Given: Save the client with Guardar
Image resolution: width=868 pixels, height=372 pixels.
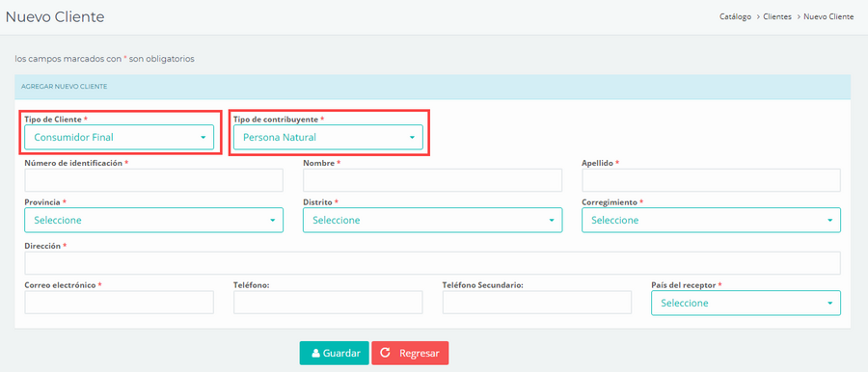Looking at the screenshot, I should (x=335, y=353).
